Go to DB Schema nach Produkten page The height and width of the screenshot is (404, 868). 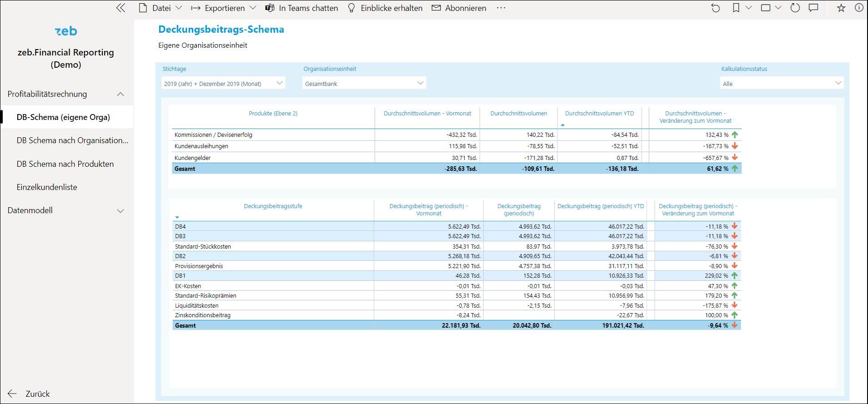(x=65, y=164)
